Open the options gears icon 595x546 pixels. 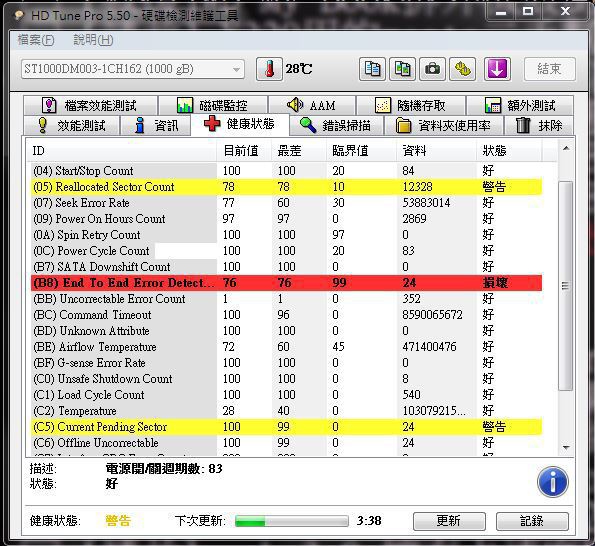tap(463, 69)
